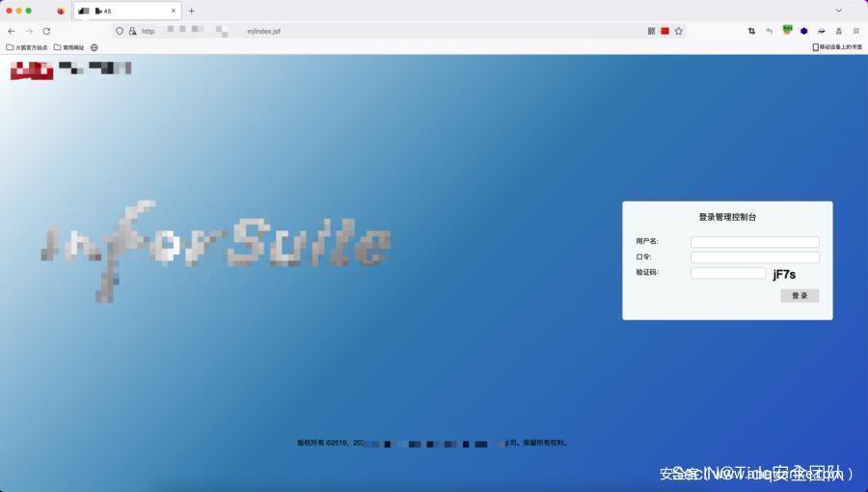The height and width of the screenshot is (492, 868).
Task: Open the 常用网址 bookmarks folder
Action: [x=69, y=47]
